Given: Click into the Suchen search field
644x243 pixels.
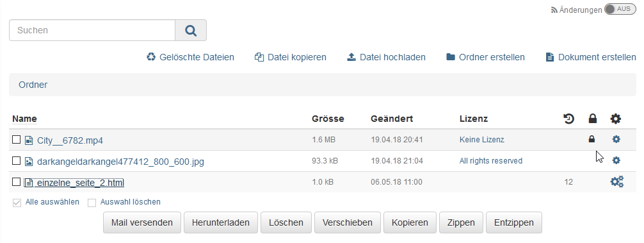Looking at the screenshot, I should (x=92, y=30).
